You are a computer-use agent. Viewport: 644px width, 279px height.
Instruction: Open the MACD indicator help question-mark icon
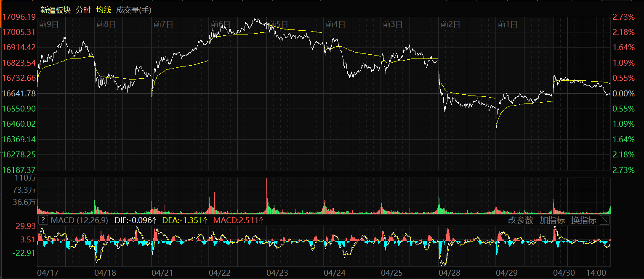(43, 220)
